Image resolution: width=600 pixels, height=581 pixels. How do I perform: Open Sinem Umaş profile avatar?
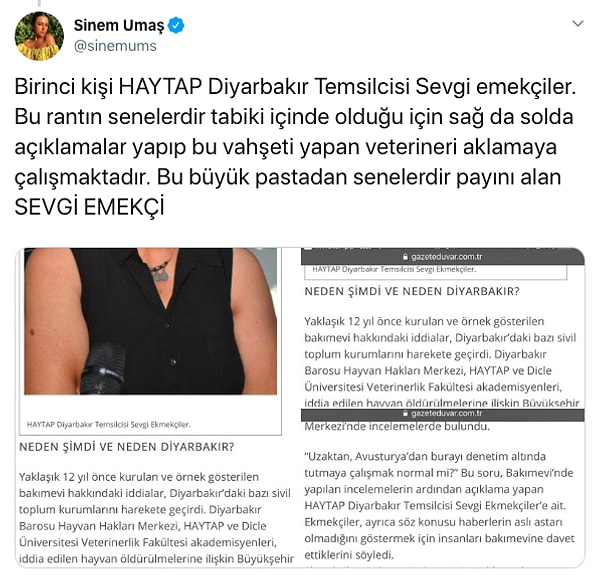coord(39,36)
